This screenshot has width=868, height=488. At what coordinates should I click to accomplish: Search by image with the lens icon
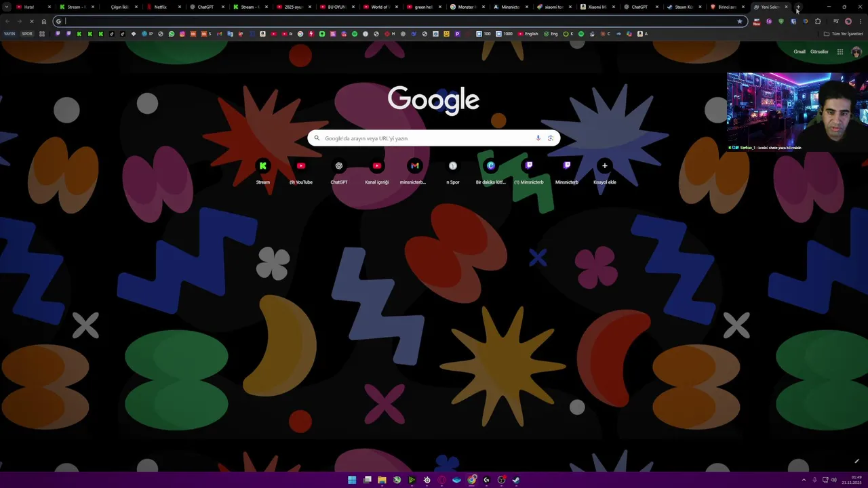point(550,138)
